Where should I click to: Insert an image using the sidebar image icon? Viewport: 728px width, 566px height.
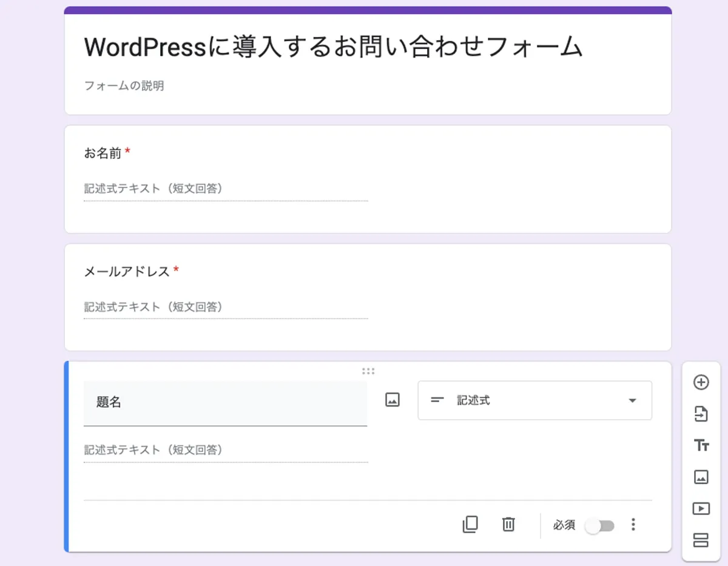pyautogui.click(x=701, y=477)
